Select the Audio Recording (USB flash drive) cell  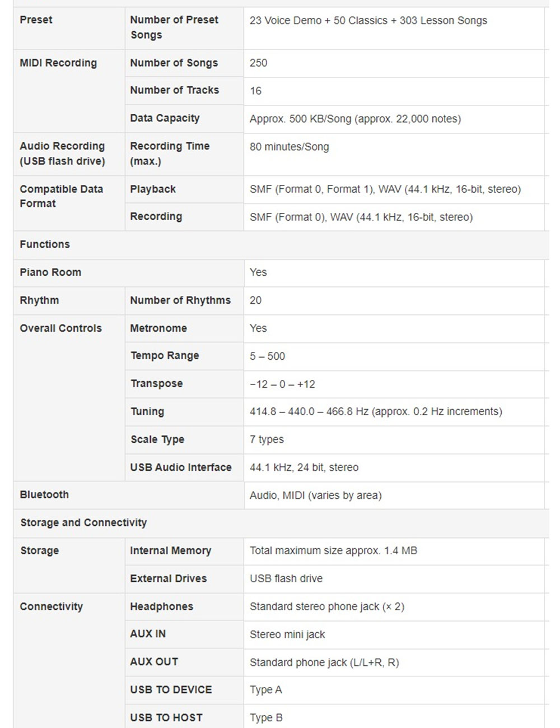click(69, 154)
